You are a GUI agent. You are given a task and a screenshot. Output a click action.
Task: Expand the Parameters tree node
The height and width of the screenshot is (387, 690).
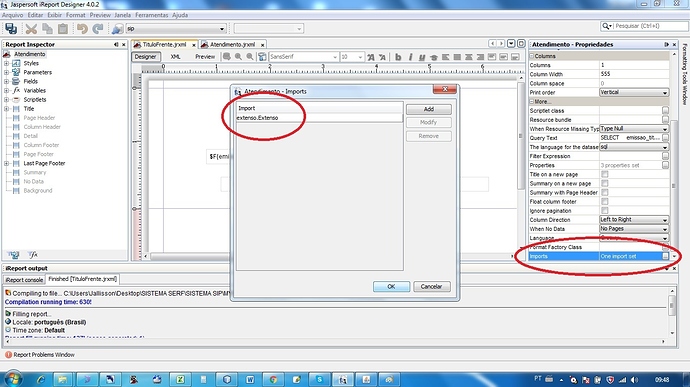click(x=6, y=72)
